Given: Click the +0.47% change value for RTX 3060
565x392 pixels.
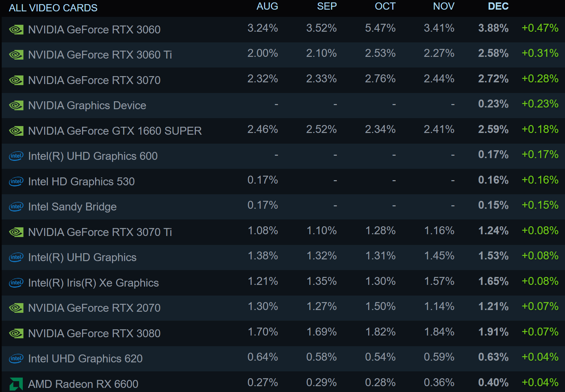Looking at the screenshot, I should (540, 28).
